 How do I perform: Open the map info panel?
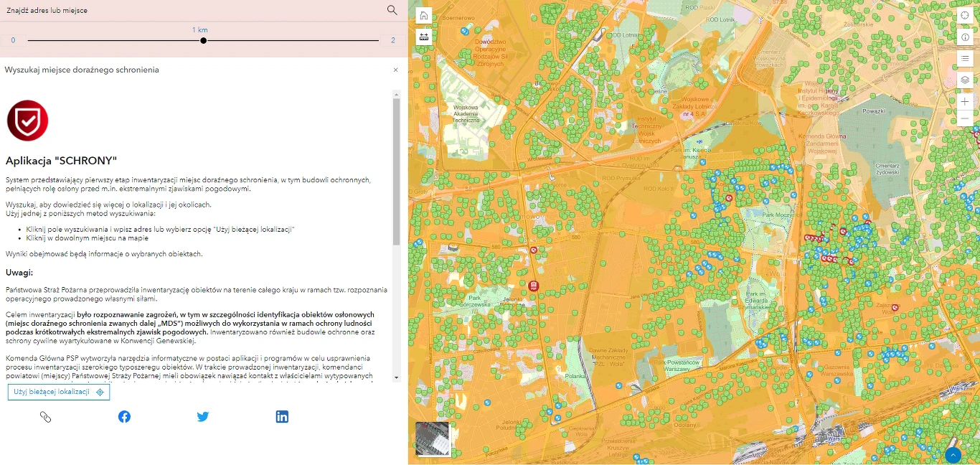click(x=965, y=37)
